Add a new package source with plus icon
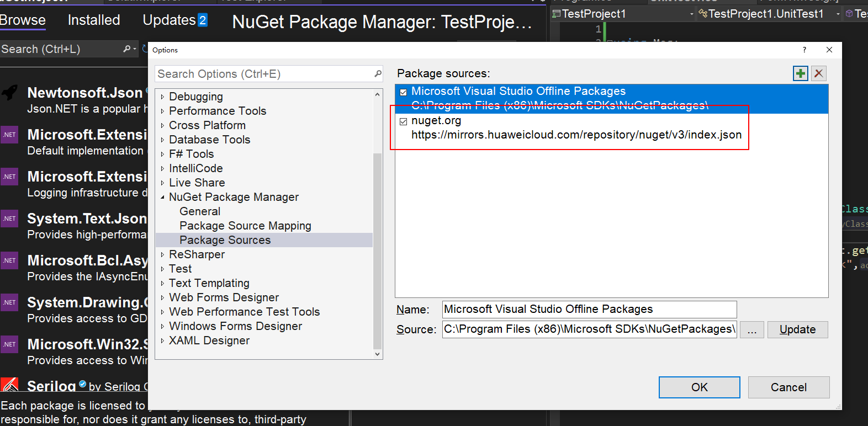Image resolution: width=868 pixels, height=426 pixels. coord(801,73)
